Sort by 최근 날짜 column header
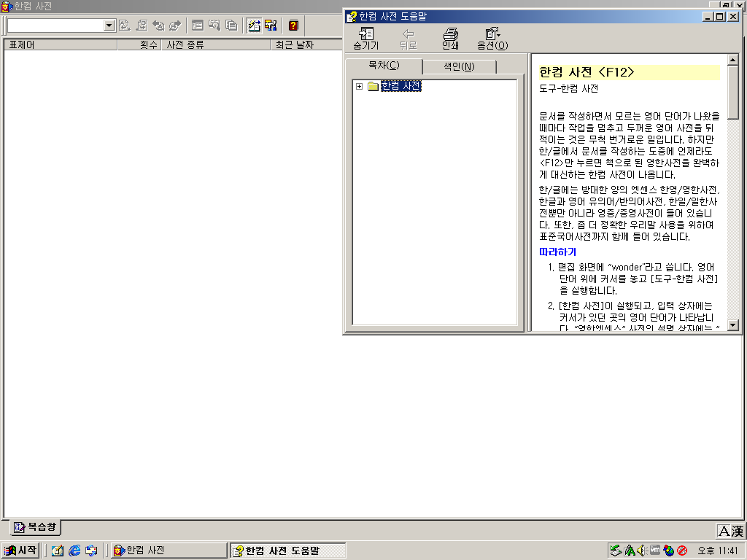The image size is (747, 560). point(306,44)
